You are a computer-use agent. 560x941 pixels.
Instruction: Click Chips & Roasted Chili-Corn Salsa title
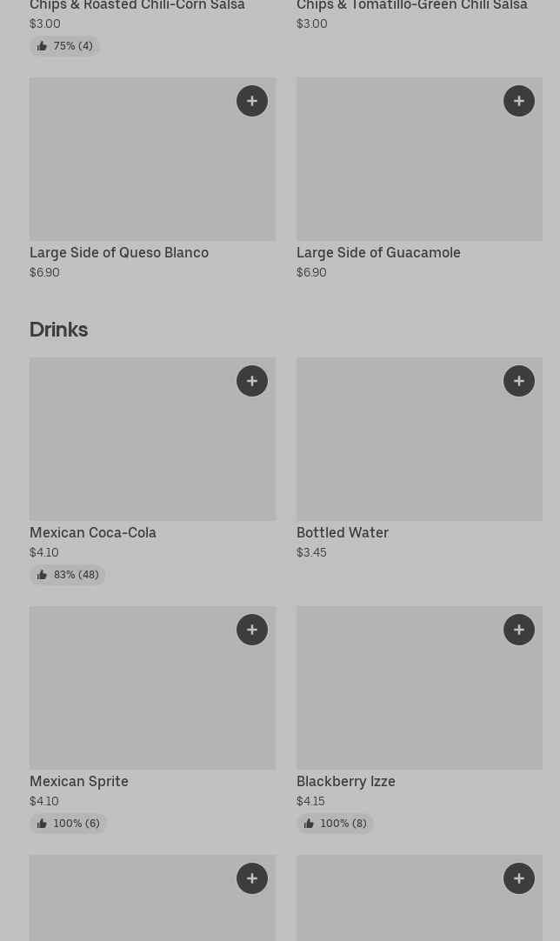pos(137,5)
